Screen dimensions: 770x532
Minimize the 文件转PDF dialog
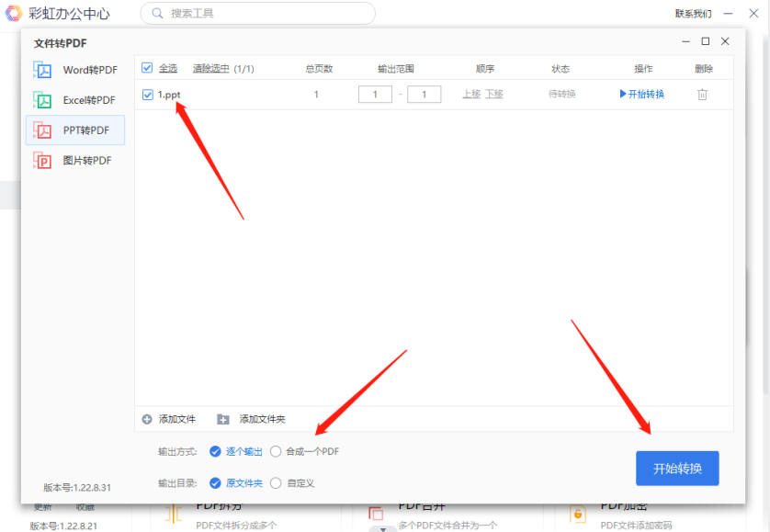click(686, 41)
